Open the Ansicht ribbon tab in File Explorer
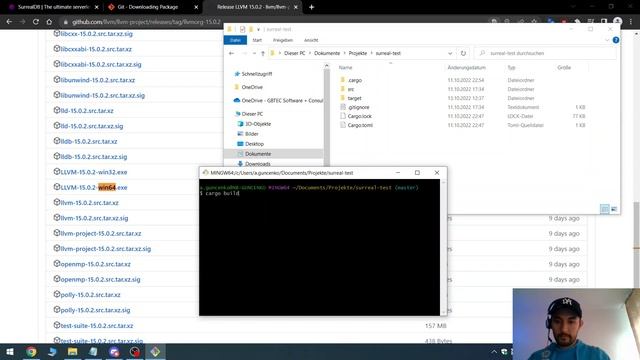This screenshot has height=360, width=640. (x=311, y=40)
